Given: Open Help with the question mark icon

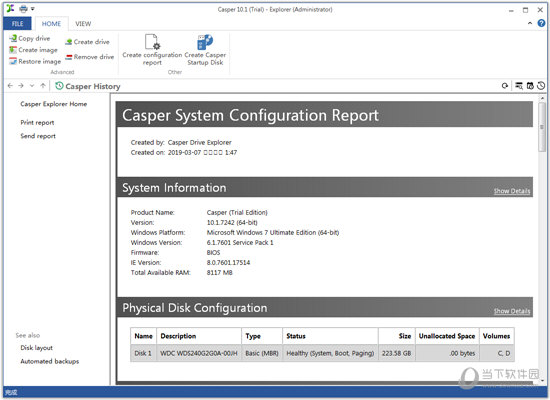Looking at the screenshot, I should pyautogui.click(x=541, y=23).
